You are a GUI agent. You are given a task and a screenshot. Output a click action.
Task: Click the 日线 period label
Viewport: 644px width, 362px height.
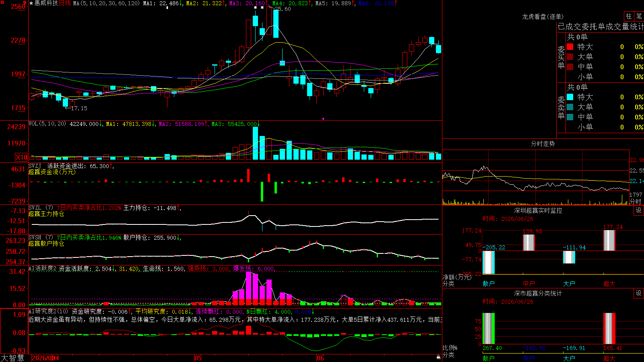(x=65, y=3)
